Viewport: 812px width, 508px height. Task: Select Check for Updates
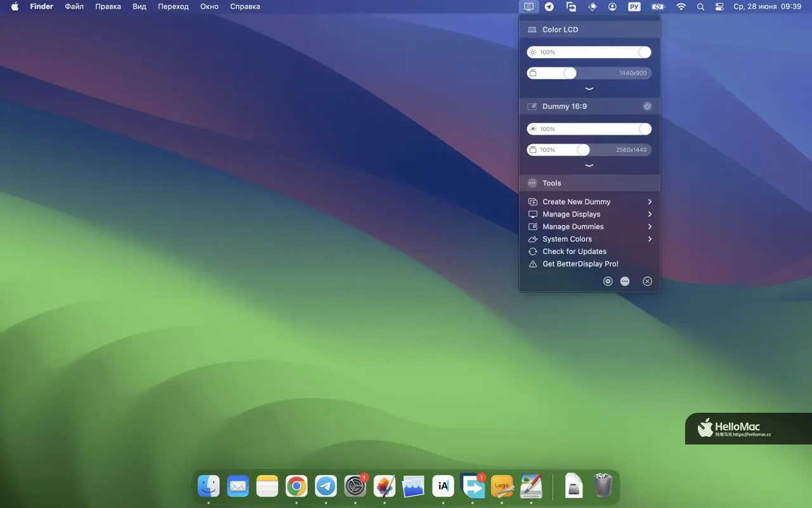590,251
